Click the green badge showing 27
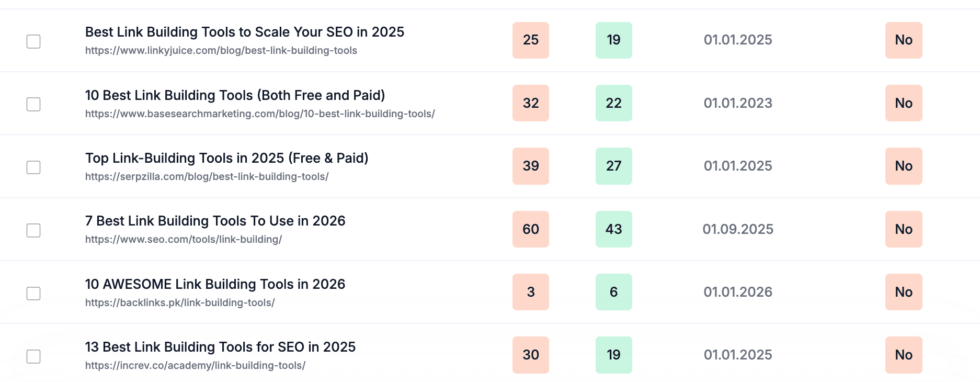Viewport: 980px width, 382px height. (x=613, y=166)
